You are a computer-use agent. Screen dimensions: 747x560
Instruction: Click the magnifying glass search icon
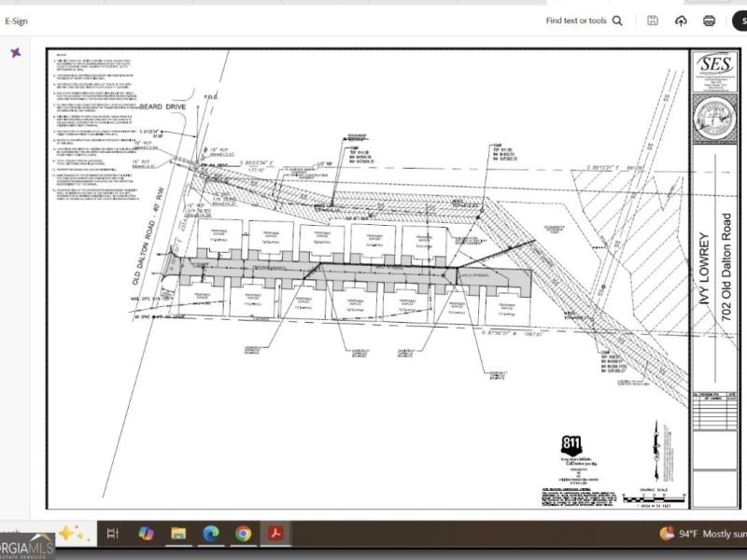[617, 21]
